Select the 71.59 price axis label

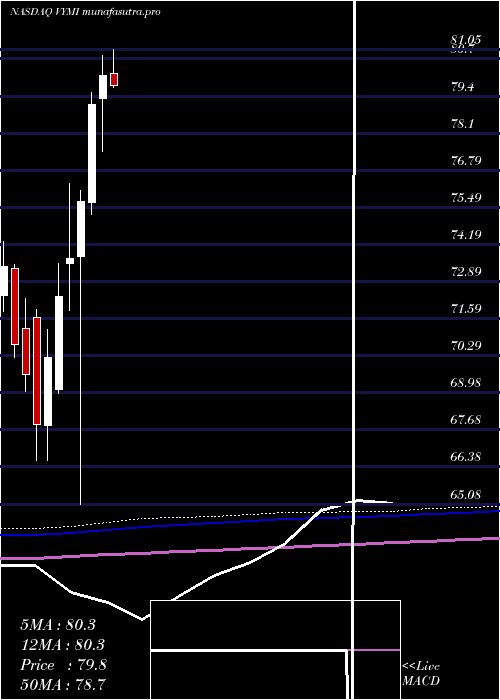pos(466,308)
